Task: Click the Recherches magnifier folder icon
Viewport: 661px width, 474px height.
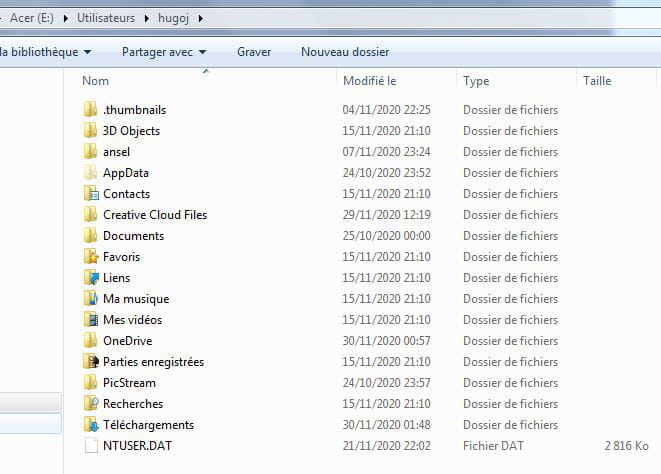Action: [x=91, y=404]
